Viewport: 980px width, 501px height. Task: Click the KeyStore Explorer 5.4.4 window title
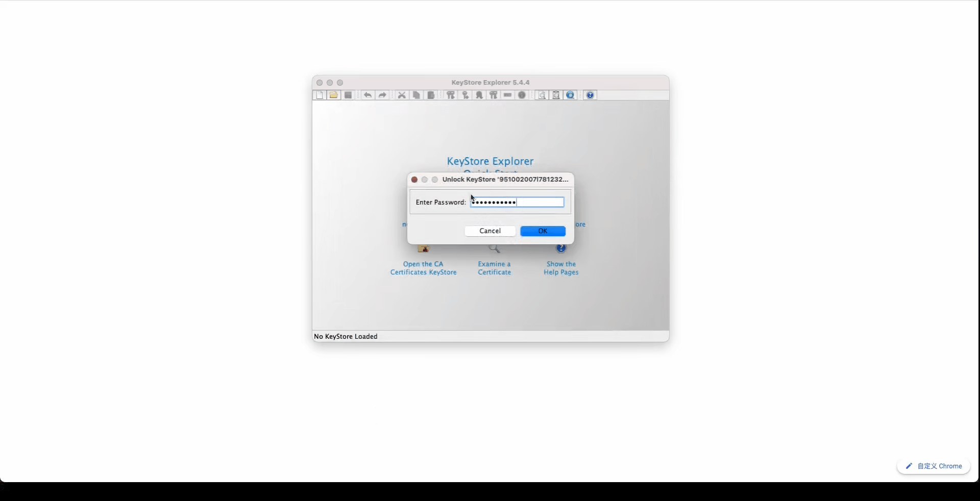point(491,83)
